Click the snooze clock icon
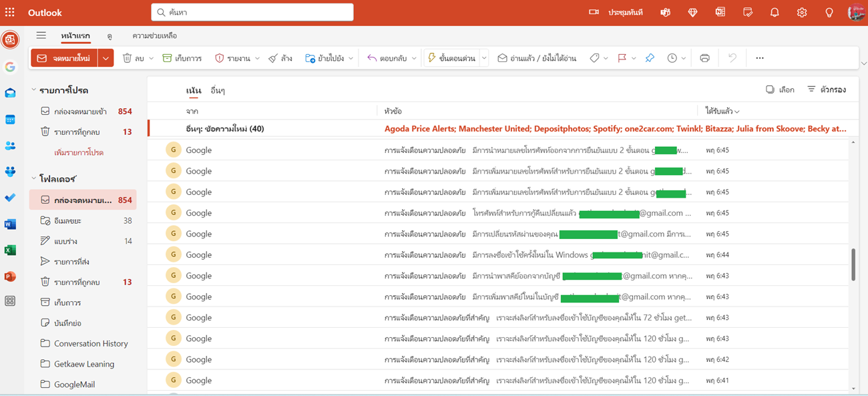The image size is (868, 396). tap(672, 58)
